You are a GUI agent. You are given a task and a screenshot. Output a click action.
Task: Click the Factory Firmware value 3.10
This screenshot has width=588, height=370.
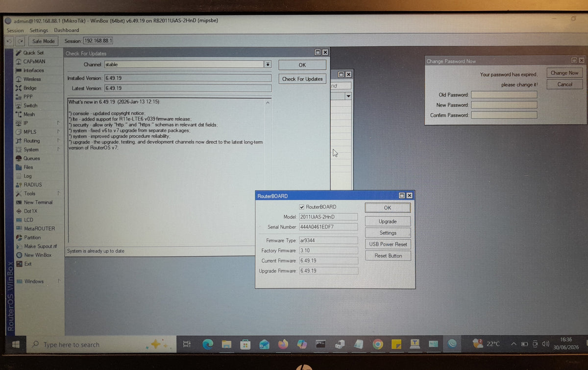(x=328, y=250)
